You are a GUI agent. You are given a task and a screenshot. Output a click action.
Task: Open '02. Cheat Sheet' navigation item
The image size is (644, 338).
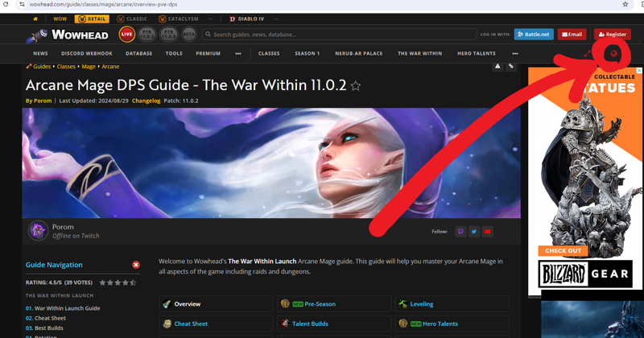click(x=46, y=319)
